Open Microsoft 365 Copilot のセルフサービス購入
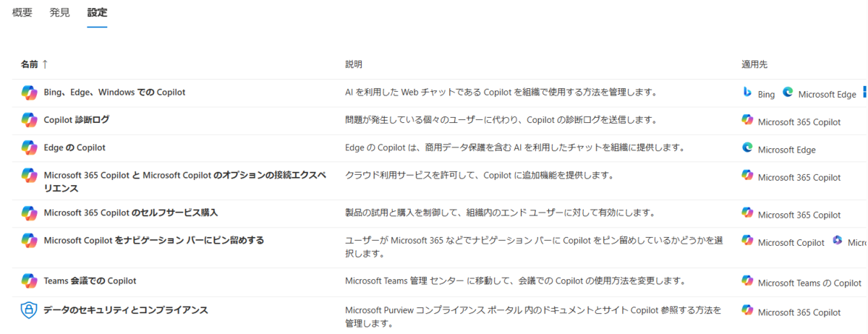Image resolution: width=868 pixels, height=334 pixels. [131, 213]
